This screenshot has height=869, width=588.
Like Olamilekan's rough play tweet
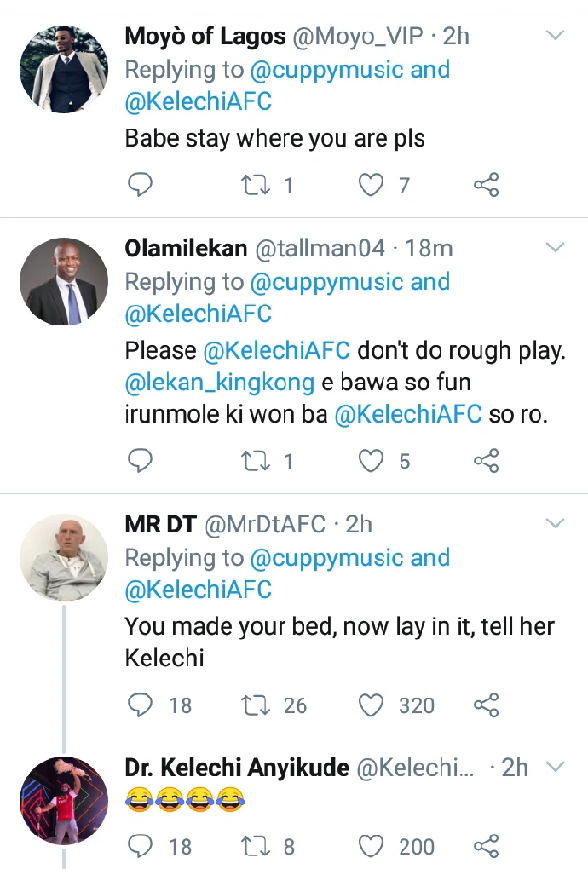[x=370, y=461]
